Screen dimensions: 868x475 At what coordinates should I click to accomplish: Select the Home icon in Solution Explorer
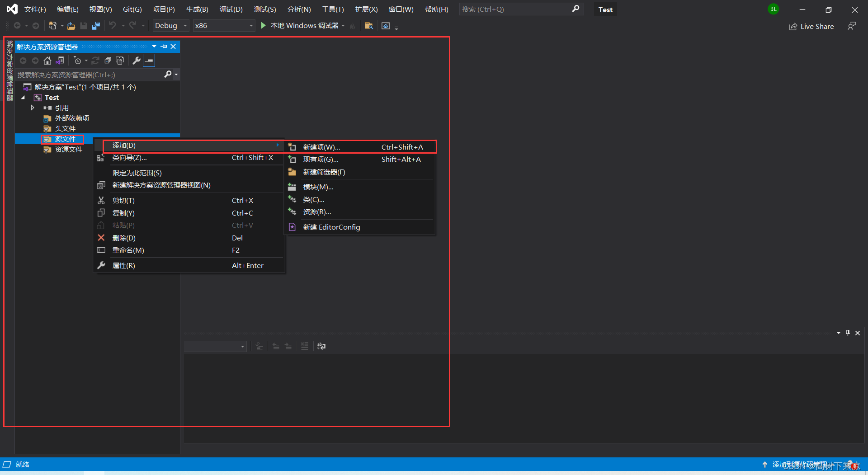click(47, 60)
